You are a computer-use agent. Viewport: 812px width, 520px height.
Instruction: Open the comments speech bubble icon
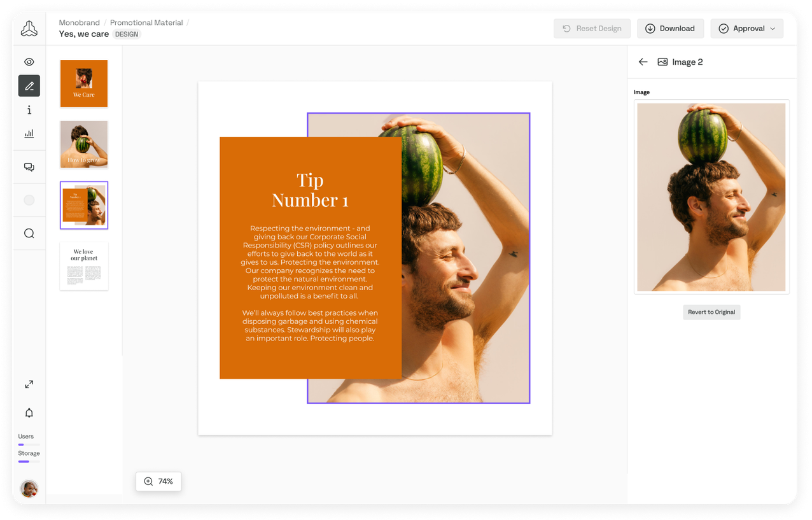[29, 167]
